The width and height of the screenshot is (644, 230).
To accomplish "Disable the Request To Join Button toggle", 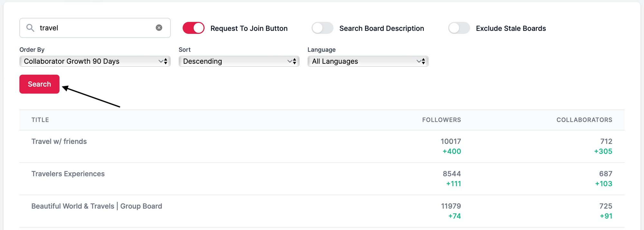I will click(x=194, y=28).
